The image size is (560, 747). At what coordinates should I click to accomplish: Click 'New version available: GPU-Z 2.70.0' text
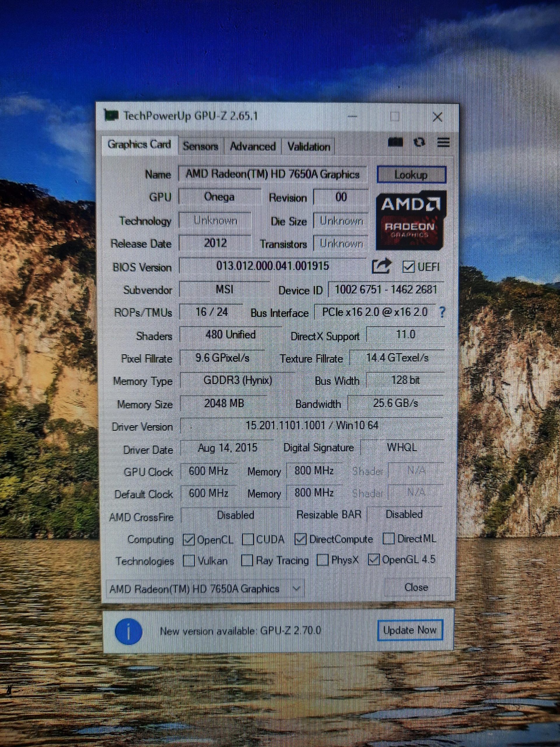pos(240,631)
